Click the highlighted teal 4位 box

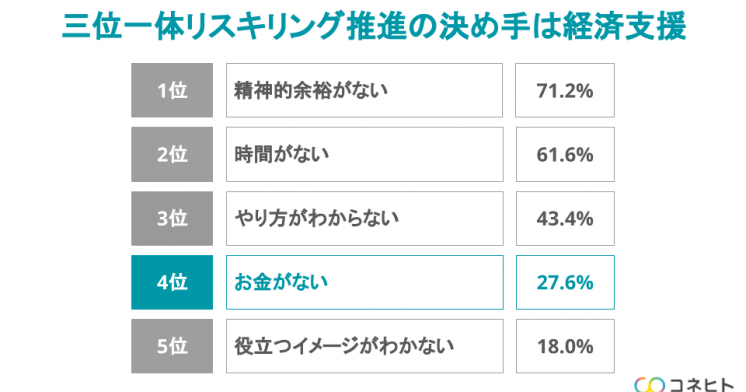pos(172,282)
